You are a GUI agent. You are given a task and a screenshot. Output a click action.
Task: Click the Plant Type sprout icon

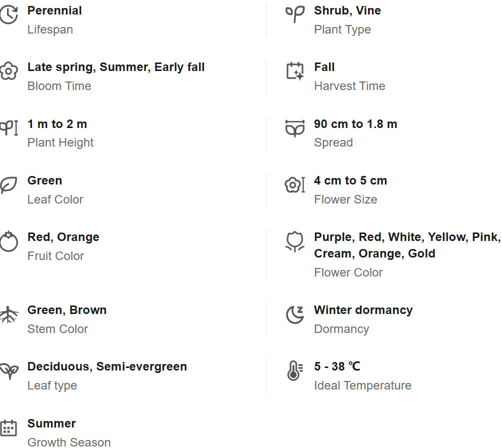click(295, 14)
